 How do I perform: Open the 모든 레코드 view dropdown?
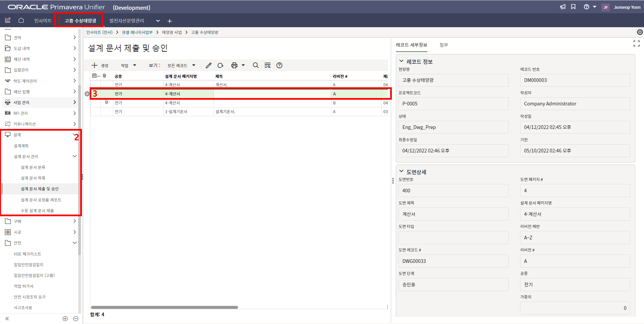point(181,65)
